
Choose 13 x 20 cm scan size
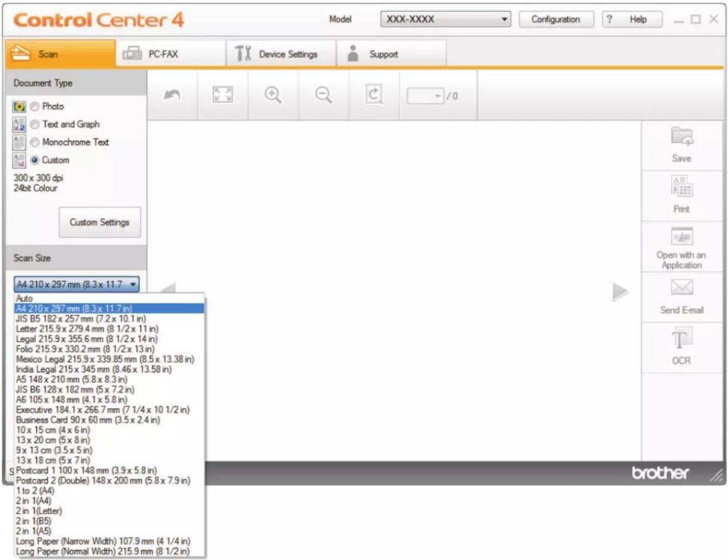pyautogui.click(x=109, y=439)
